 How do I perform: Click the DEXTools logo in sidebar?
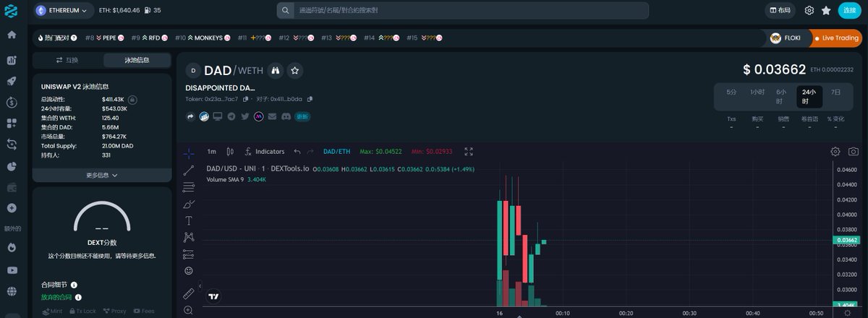pyautogui.click(x=12, y=10)
